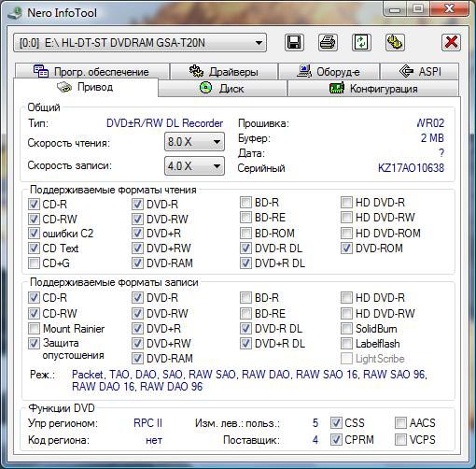Select the Привод tab
This screenshot has height=469, width=476.
86,87
